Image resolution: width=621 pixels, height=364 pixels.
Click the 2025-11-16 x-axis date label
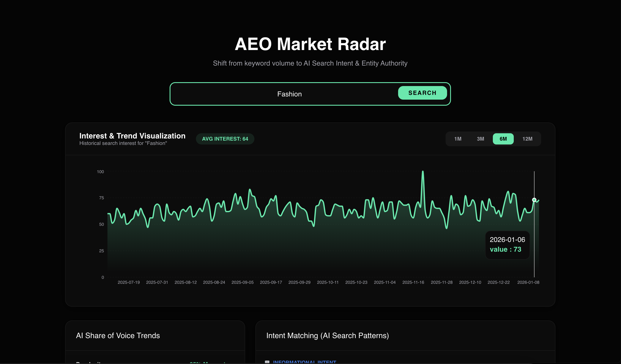(x=413, y=282)
